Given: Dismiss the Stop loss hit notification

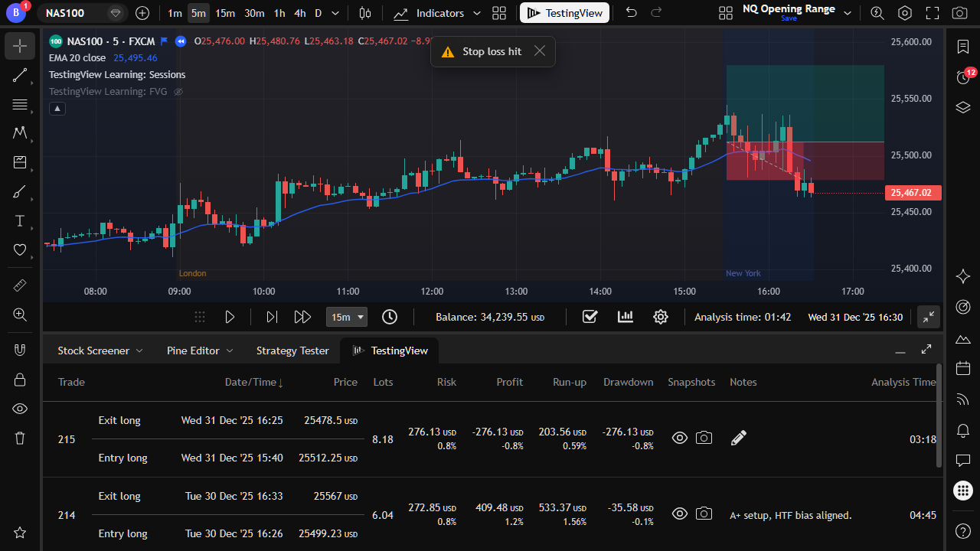Looking at the screenshot, I should (540, 51).
